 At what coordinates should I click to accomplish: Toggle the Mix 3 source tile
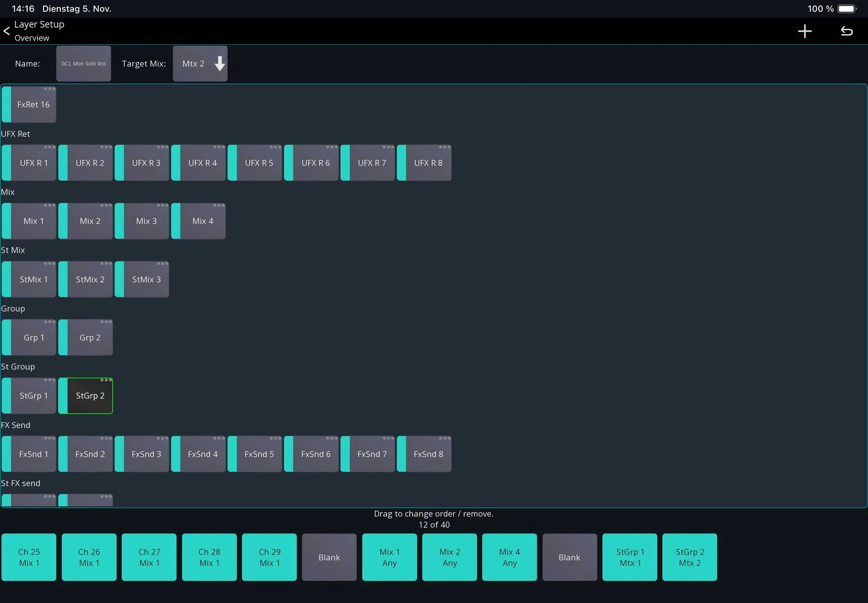click(142, 221)
